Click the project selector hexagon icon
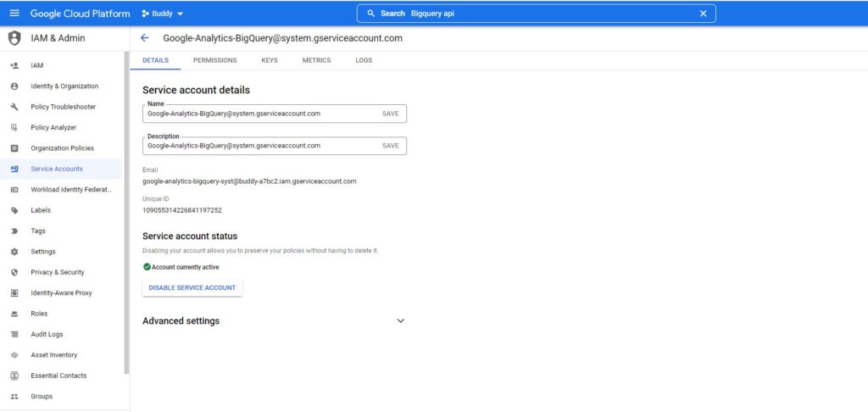This screenshot has width=868, height=412. coord(146,14)
